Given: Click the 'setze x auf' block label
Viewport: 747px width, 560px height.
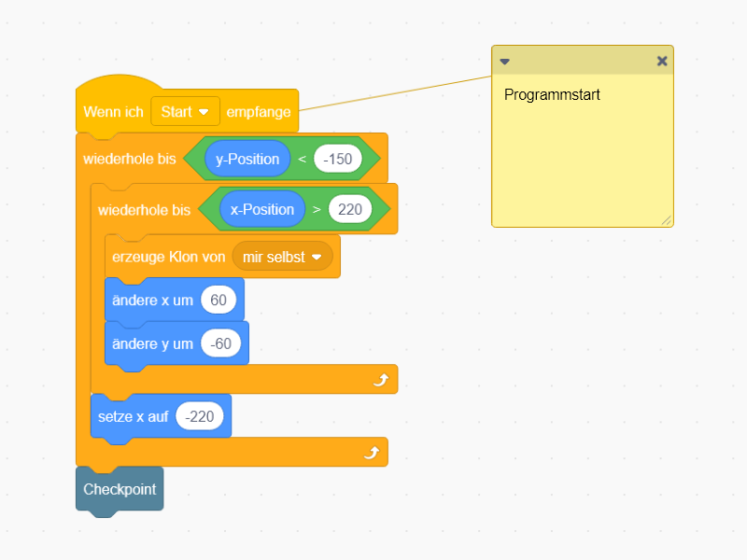Looking at the screenshot, I should 133,416.
